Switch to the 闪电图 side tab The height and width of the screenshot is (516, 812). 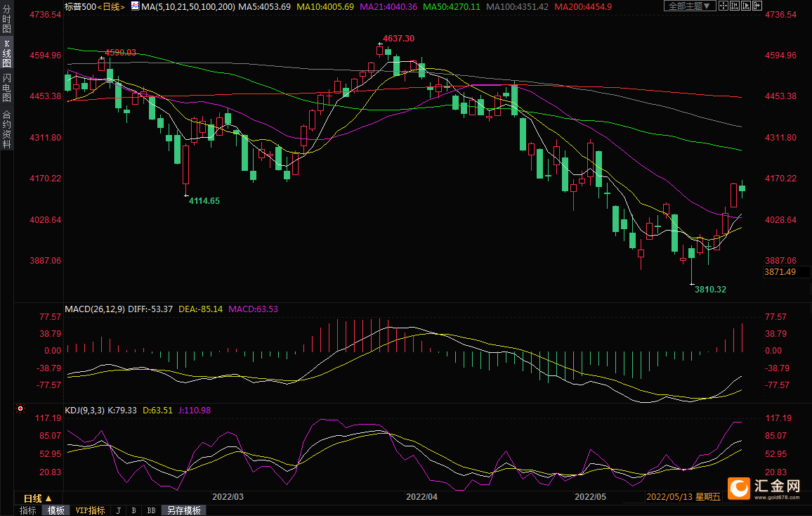point(6,86)
